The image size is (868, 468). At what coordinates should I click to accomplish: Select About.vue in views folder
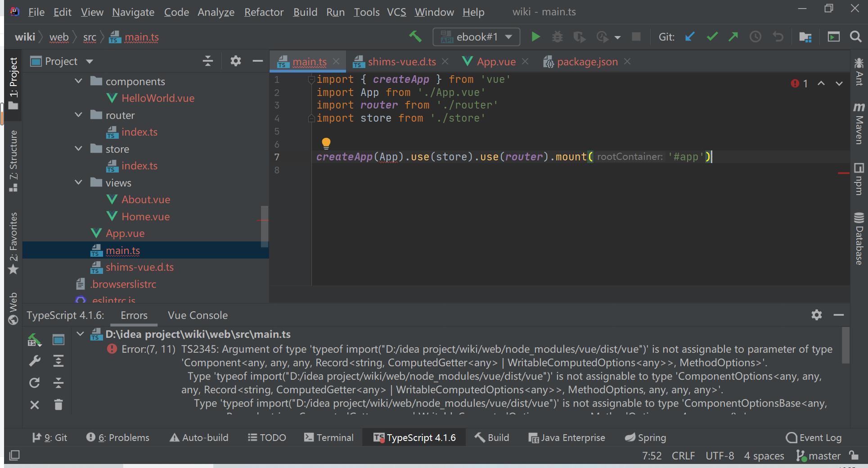(145, 200)
